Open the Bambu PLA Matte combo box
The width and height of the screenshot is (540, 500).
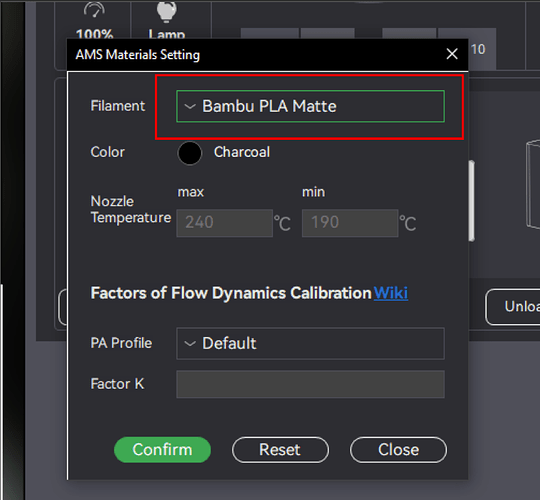(x=310, y=106)
